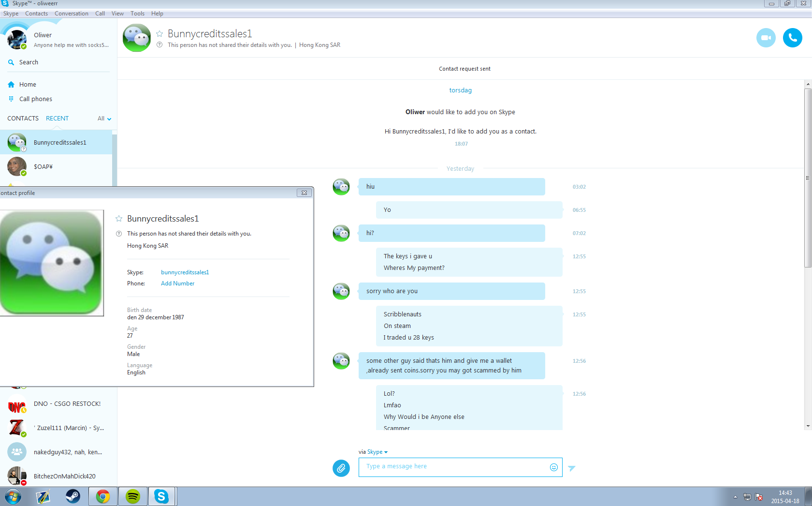This screenshot has width=812, height=506.
Task: Open the $OAP¥ conversation
Action: (56, 167)
